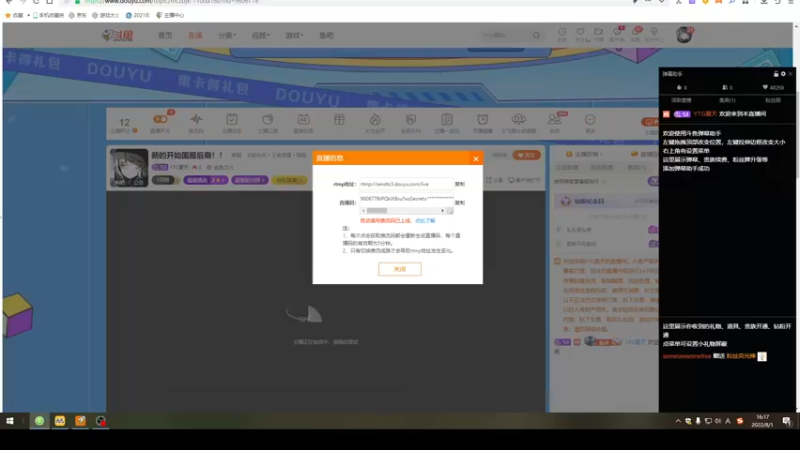Open the followed heart icon in header
The image size is (800, 450).
pos(580,32)
